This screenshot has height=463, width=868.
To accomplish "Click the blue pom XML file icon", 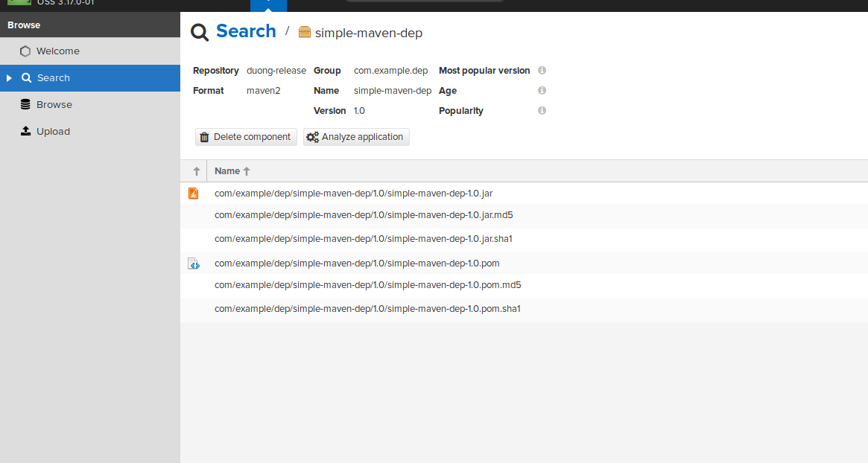I will [x=194, y=264].
